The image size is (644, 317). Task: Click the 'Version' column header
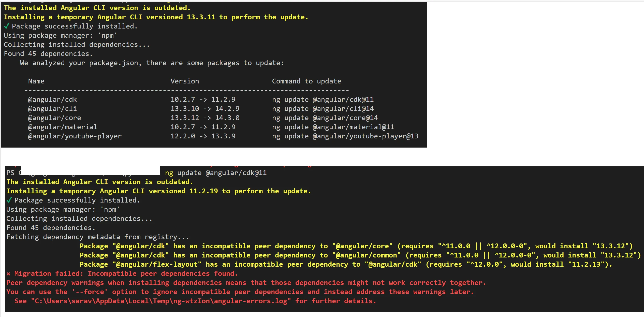pos(184,81)
